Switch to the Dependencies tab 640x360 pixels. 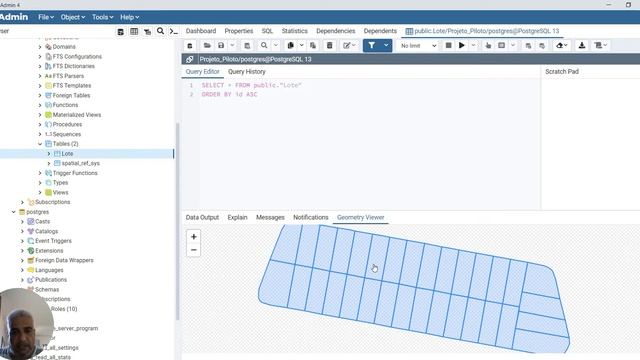(x=336, y=31)
